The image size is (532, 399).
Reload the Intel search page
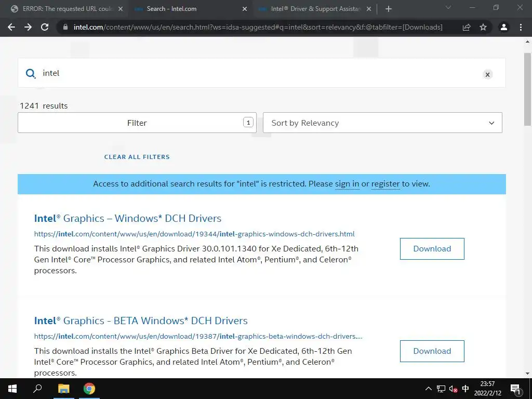point(45,27)
